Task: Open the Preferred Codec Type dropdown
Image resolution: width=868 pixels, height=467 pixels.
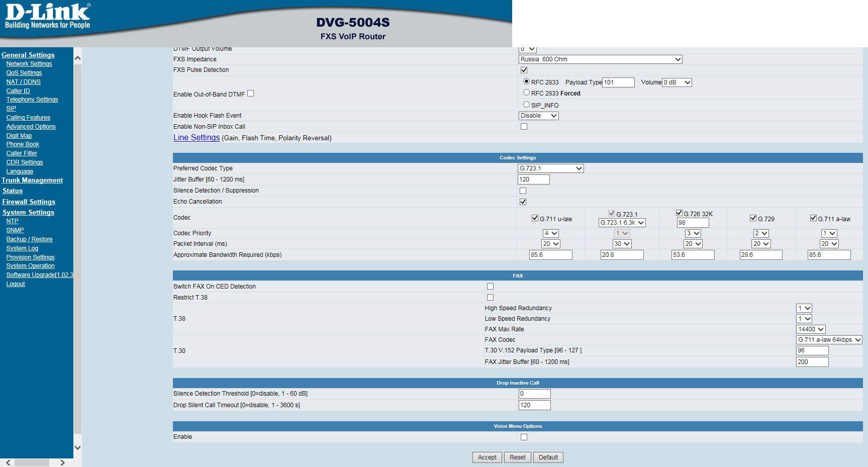Action: (550, 168)
